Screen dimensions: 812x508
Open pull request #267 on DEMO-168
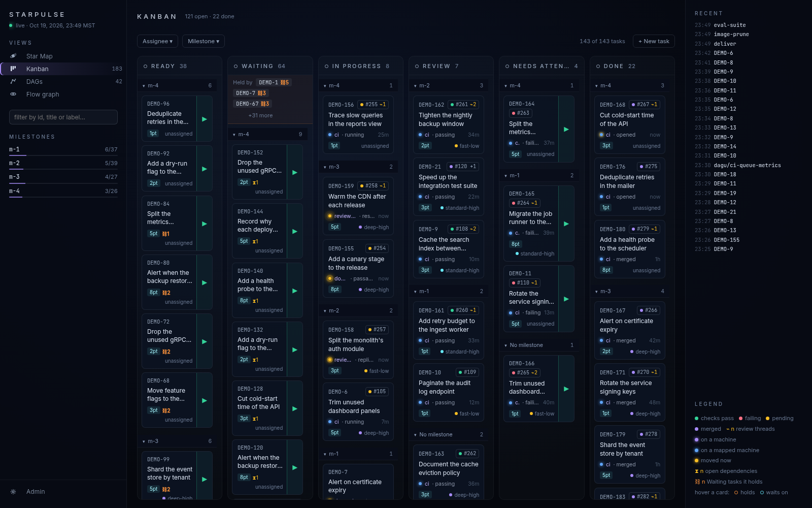pos(644,105)
